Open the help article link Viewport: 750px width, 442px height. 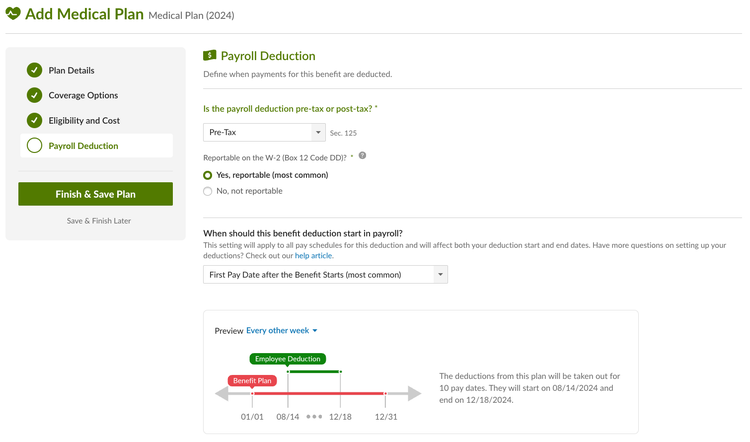313,255
